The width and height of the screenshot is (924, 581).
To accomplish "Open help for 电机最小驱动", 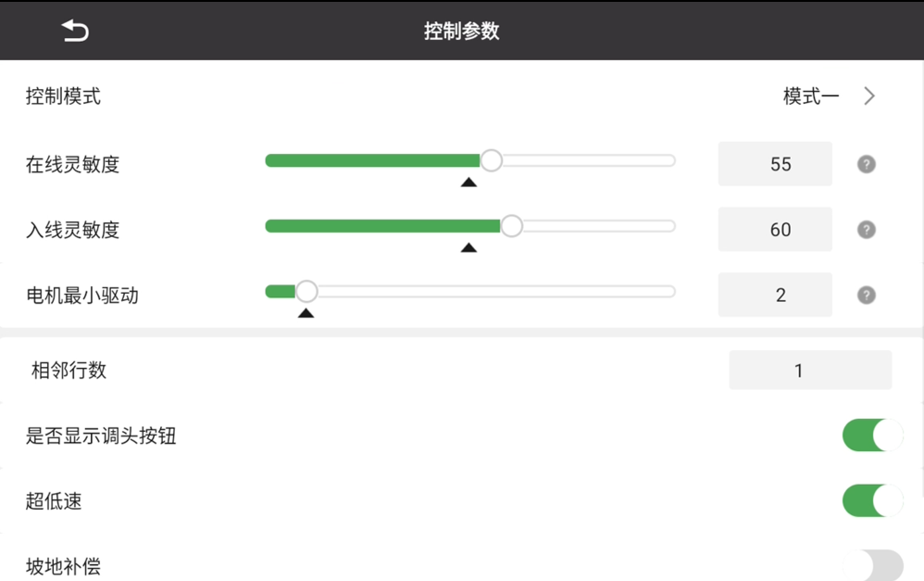I will pyautogui.click(x=867, y=295).
